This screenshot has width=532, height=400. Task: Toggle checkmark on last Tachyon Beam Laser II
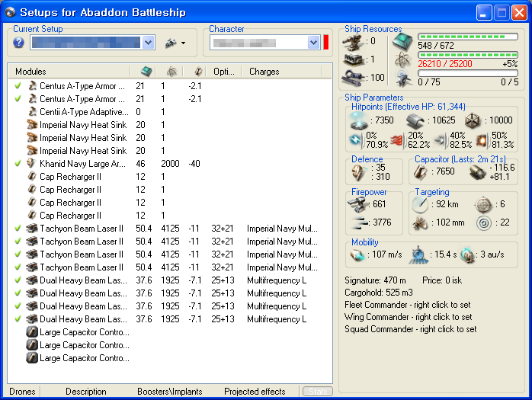[x=18, y=267]
